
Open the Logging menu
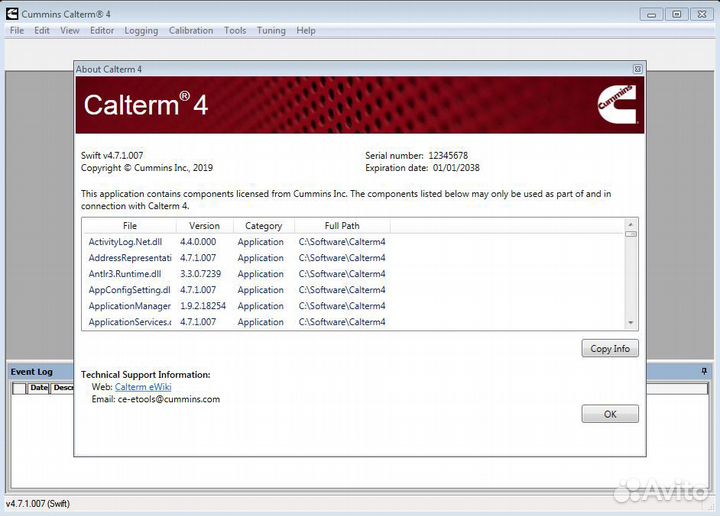pyautogui.click(x=141, y=31)
